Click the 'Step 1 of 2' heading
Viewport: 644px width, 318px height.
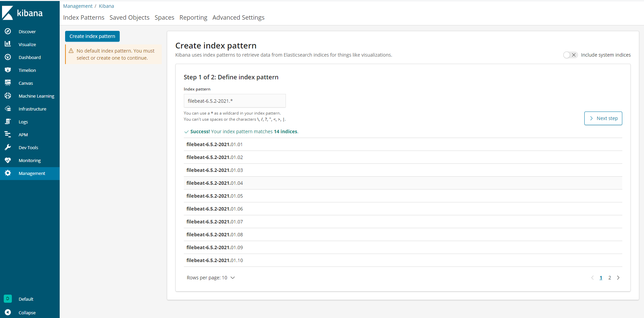pos(231,77)
